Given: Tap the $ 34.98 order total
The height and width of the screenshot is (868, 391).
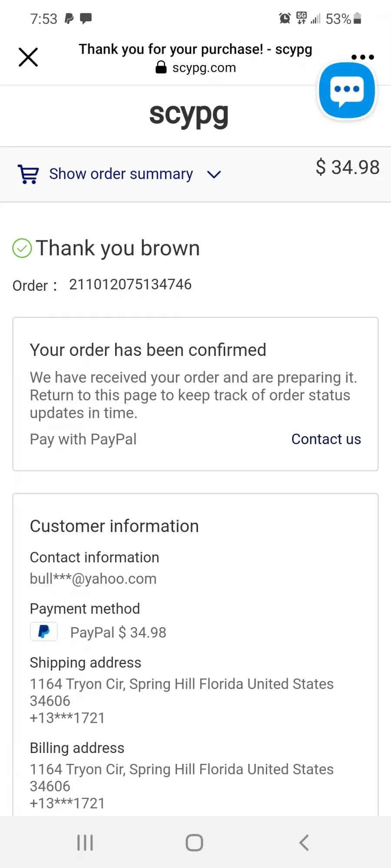Looking at the screenshot, I should 348,167.
